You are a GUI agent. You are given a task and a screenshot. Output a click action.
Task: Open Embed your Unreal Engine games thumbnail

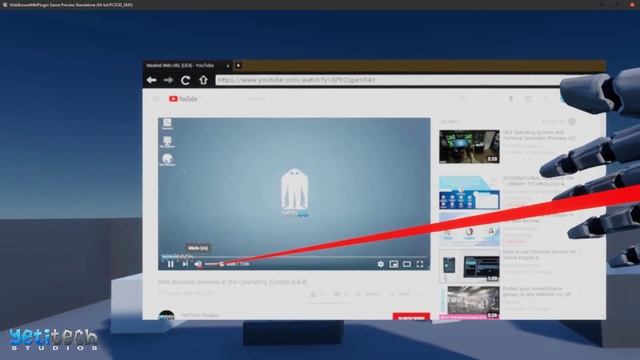click(x=469, y=302)
